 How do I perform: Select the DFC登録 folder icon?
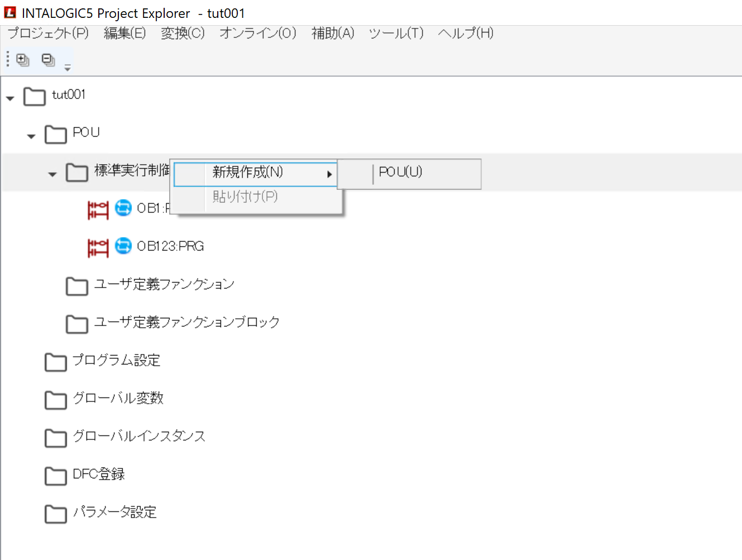(x=55, y=476)
